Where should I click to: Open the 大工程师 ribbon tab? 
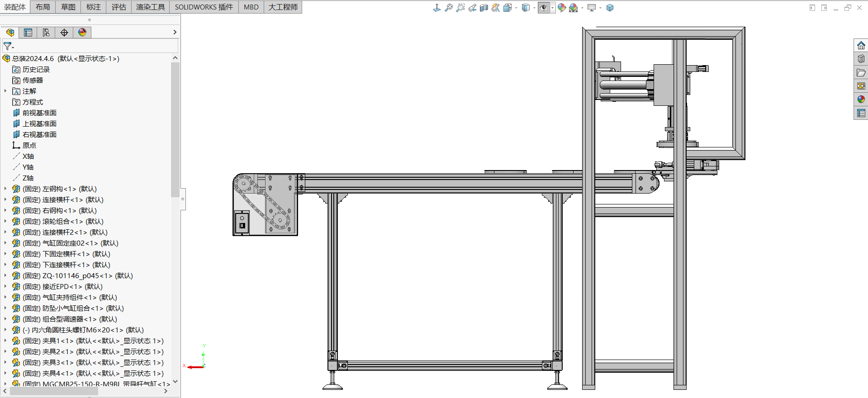[283, 7]
